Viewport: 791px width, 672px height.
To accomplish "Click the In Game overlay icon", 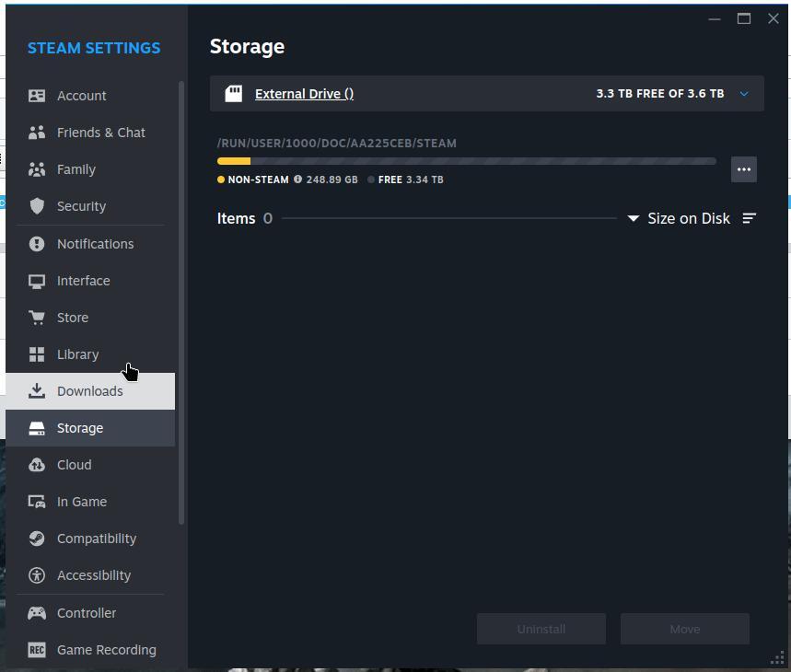I will click(x=36, y=502).
